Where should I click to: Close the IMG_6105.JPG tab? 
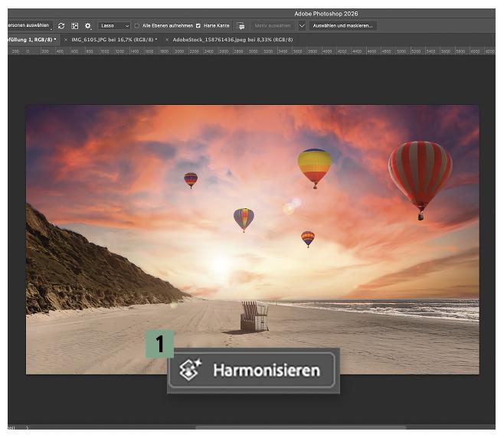tap(66, 40)
